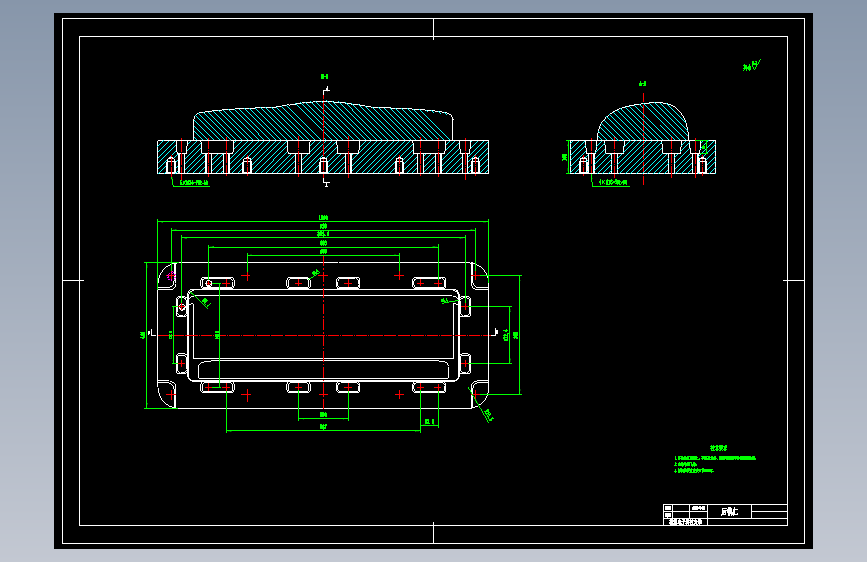The height and width of the screenshot is (562, 867).
Task: Select the leader note beneath the long section view
Action: [194, 183]
